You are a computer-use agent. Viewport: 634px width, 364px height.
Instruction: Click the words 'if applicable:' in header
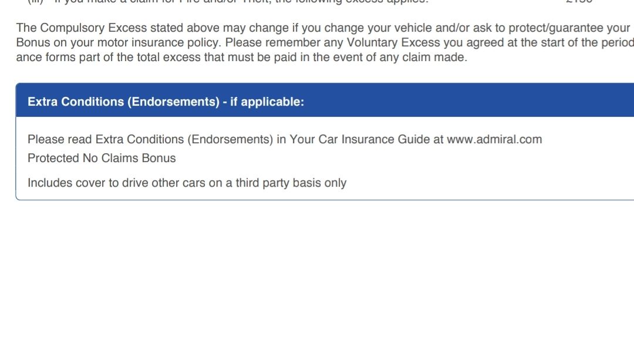point(267,102)
